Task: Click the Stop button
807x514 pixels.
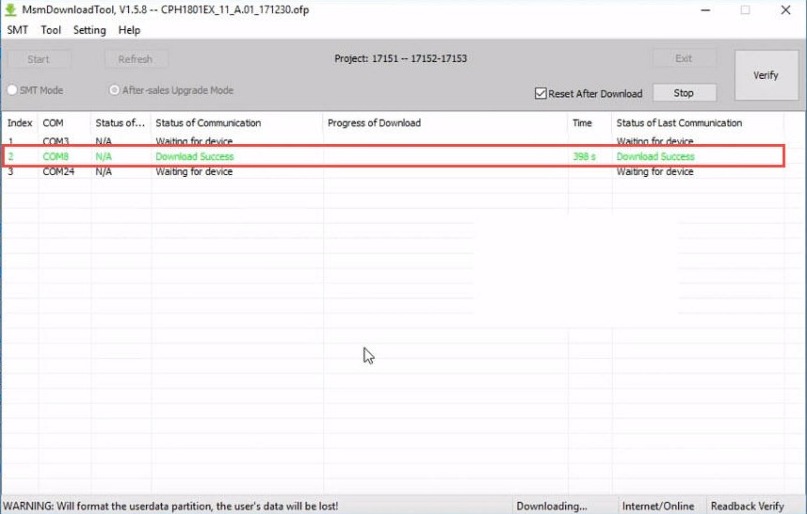Action: (x=684, y=93)
